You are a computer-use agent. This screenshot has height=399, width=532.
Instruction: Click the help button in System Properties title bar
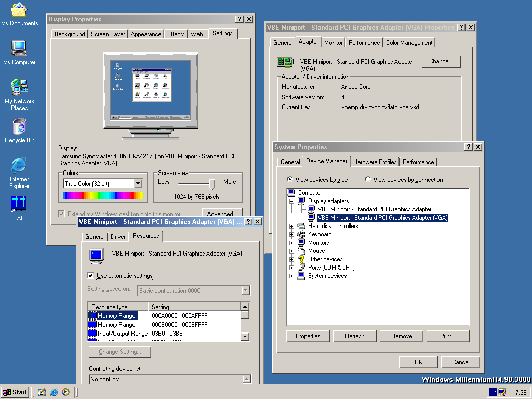click(x=469, y=147)
